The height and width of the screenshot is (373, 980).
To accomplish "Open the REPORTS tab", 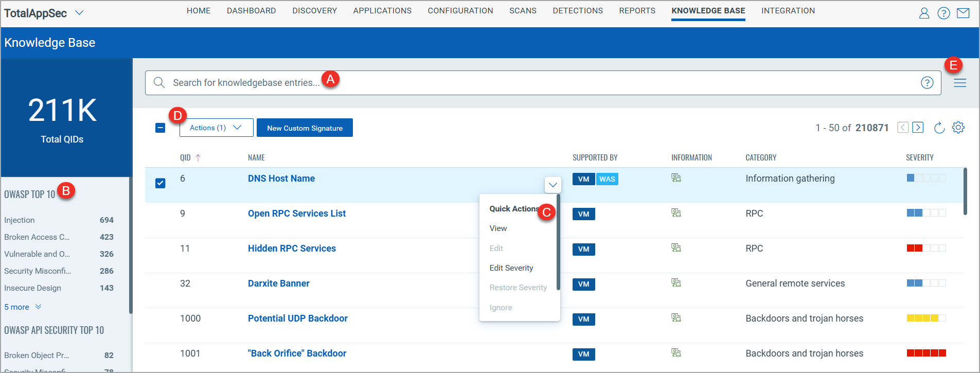I will click(637, 11).
